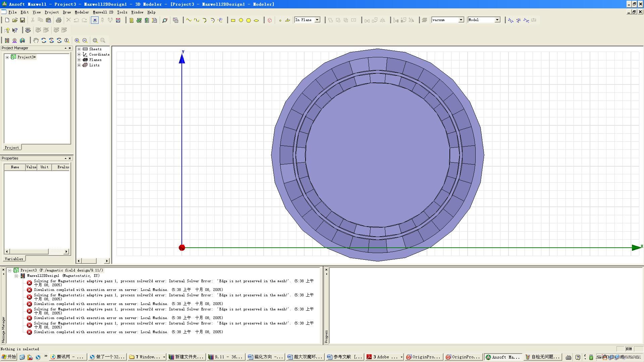The height and width of the screenshot is (362, 644).
Task: Select the Draw arc tool
Action: [x=204, y=20]
